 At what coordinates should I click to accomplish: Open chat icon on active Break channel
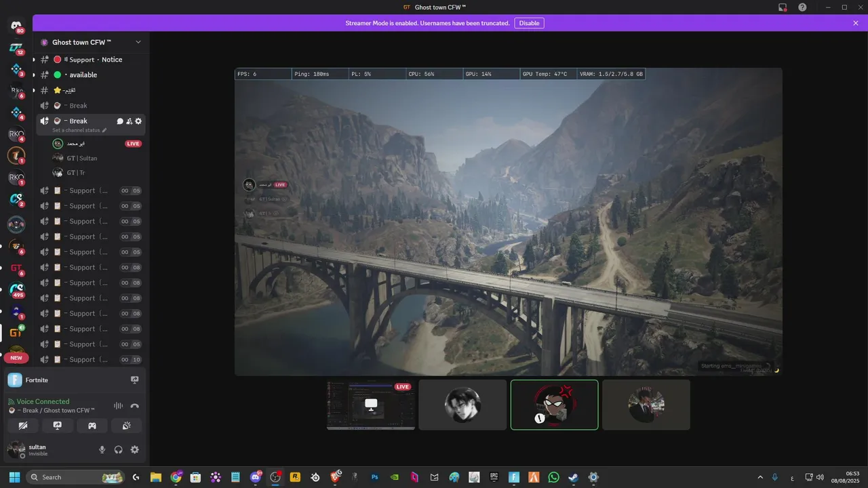(120, 121)
